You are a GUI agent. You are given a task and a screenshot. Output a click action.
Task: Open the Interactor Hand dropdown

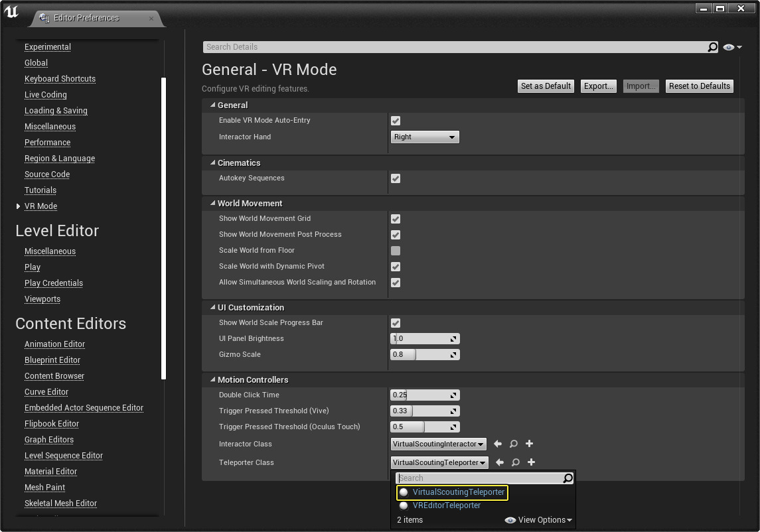click(425, 137)
